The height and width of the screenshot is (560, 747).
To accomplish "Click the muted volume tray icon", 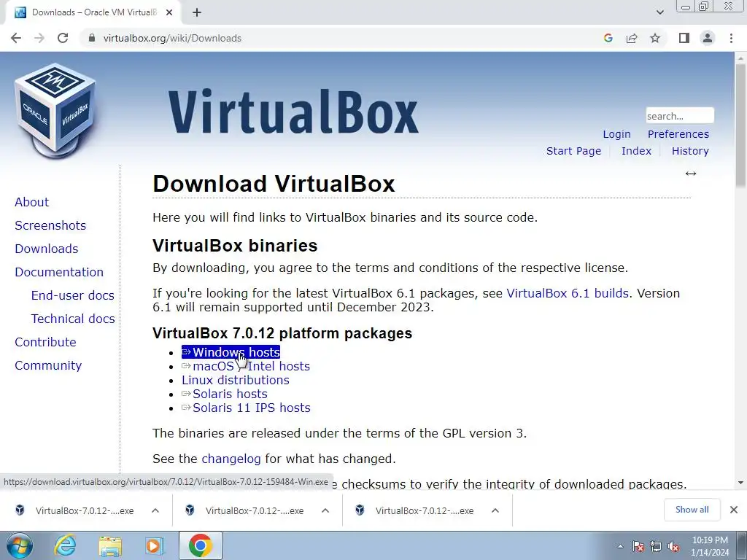I will (x=673, y=546).
